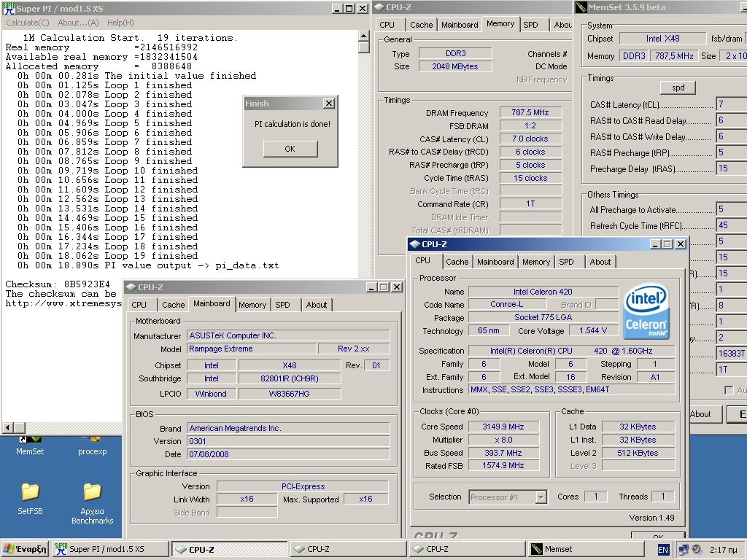
Task: Click the Mainboard CPU-Z window title icon
Action: pyautogui.click(x=131, y=287)
